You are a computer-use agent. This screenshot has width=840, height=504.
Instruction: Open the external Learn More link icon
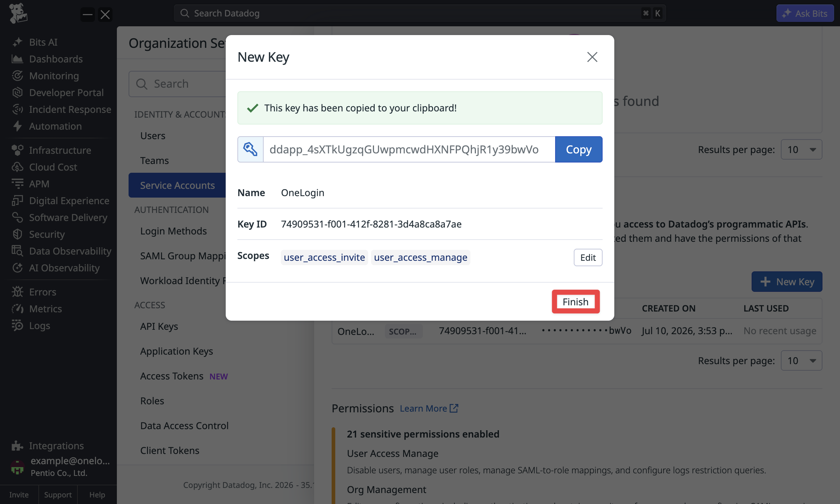tap(454, 408)
